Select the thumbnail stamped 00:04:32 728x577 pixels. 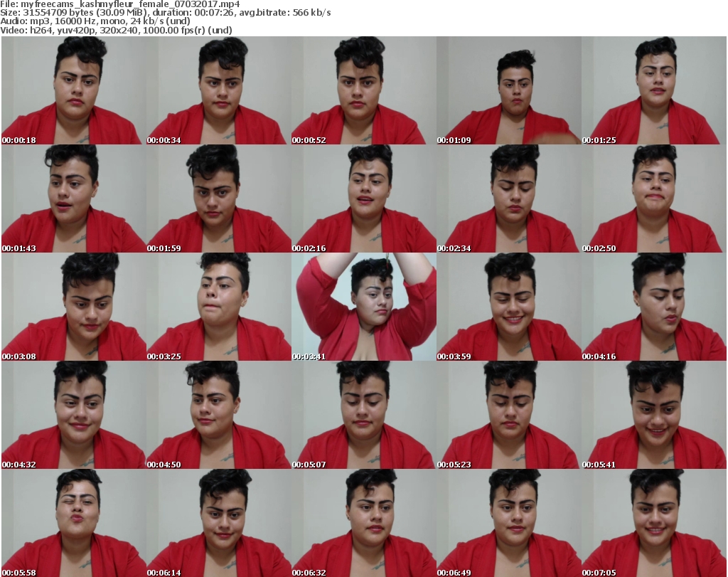[x=74, y=415]
